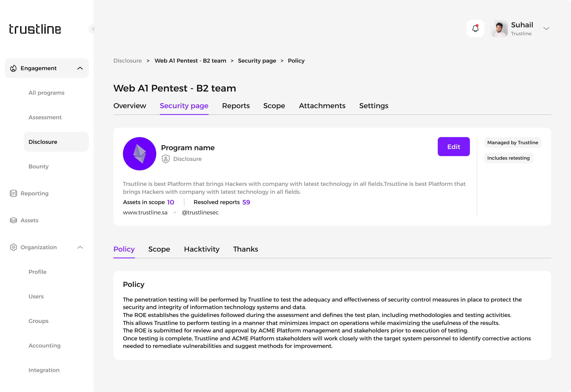This screenshot has height=392, width=571.
Task: Collapse the sidebar with arrow handle
Action: click(x=93, y=29)
